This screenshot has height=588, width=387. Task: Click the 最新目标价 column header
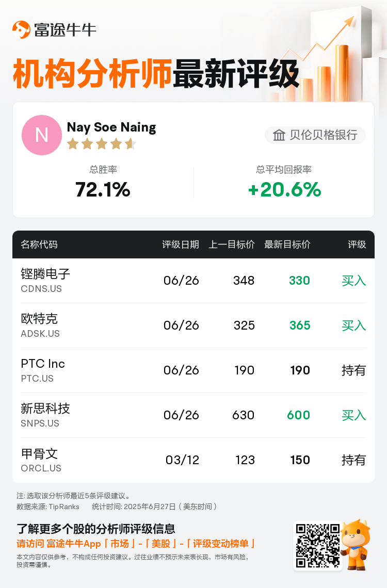(x=287, y=244)
